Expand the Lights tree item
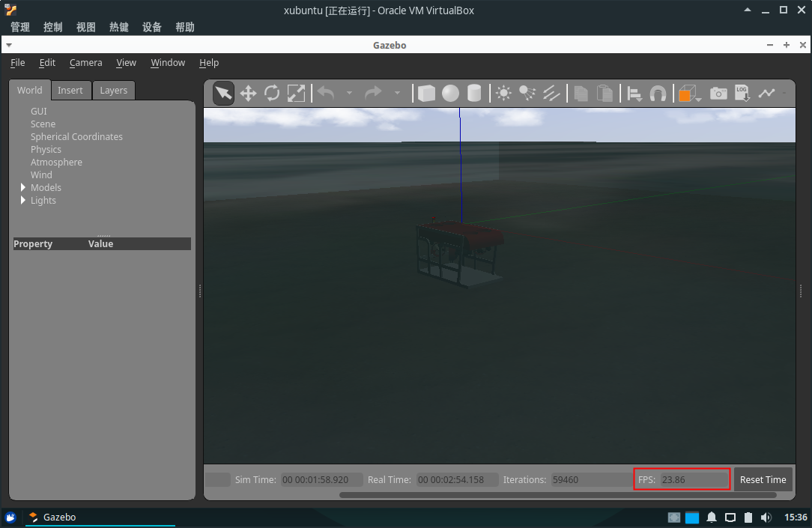Image resolution: width=812 pixels, height=528 pixels. coord(22,200)
